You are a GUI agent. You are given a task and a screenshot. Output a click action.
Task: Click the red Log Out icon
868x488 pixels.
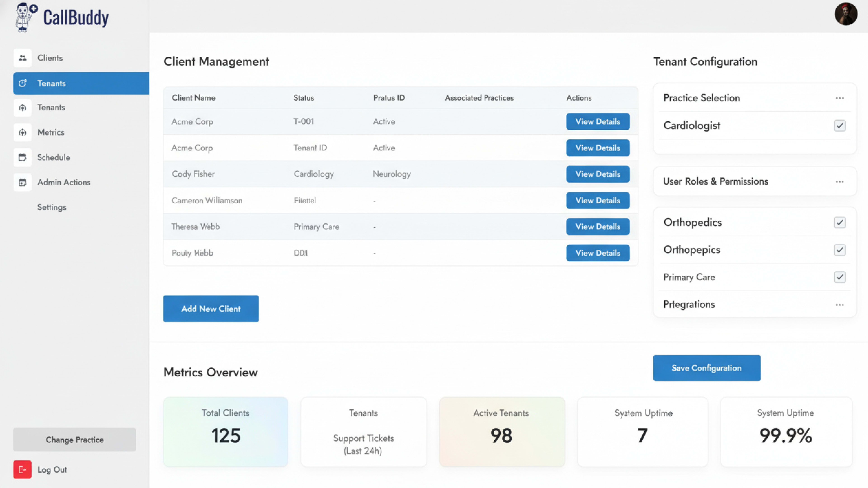[22, 469]
